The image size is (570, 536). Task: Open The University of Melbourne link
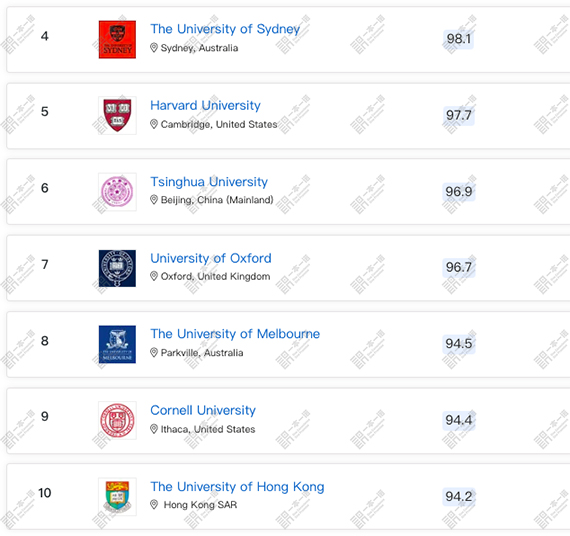click(x=235, y=333)
